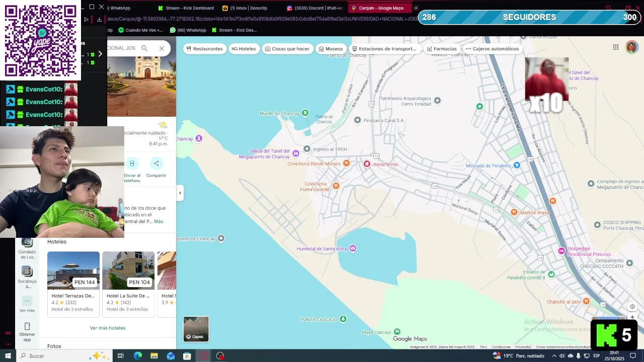644x362 pixels.
Task: Pick the Cajeros automáticos chip
Action: click(492, 49)
